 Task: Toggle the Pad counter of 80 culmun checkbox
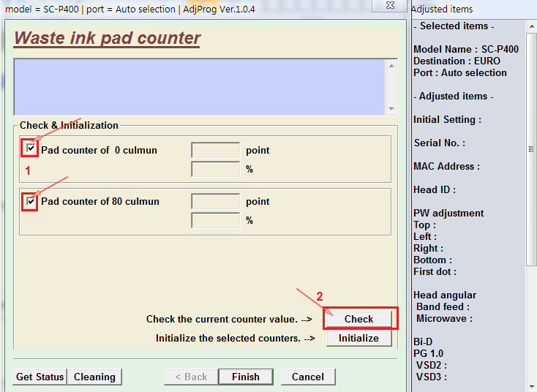pyautogui.click(x=31, y=201)
